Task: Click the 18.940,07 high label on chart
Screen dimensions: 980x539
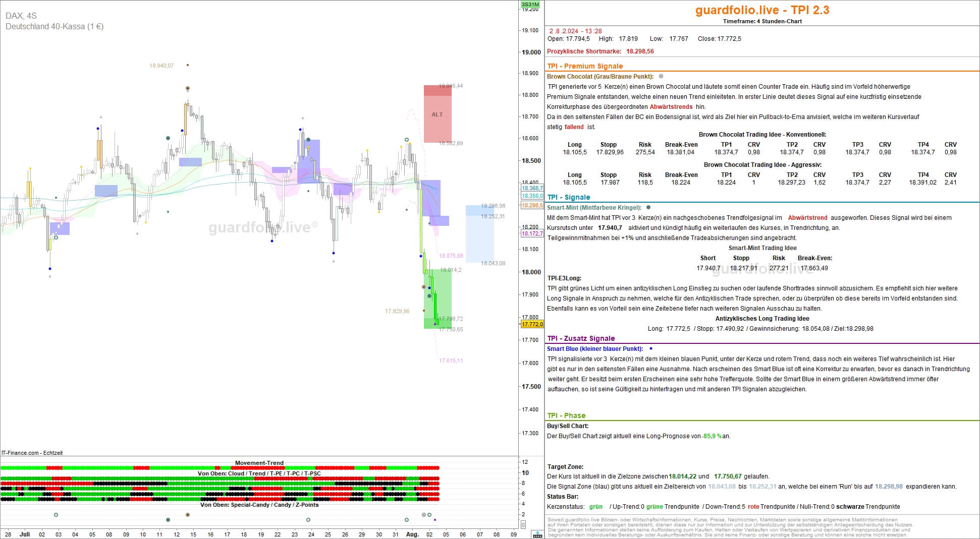Action: tap(161, 66)
